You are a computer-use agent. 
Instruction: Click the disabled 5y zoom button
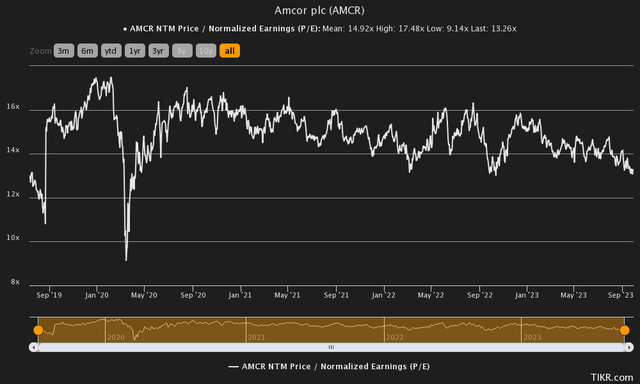[x=182, y=51]
